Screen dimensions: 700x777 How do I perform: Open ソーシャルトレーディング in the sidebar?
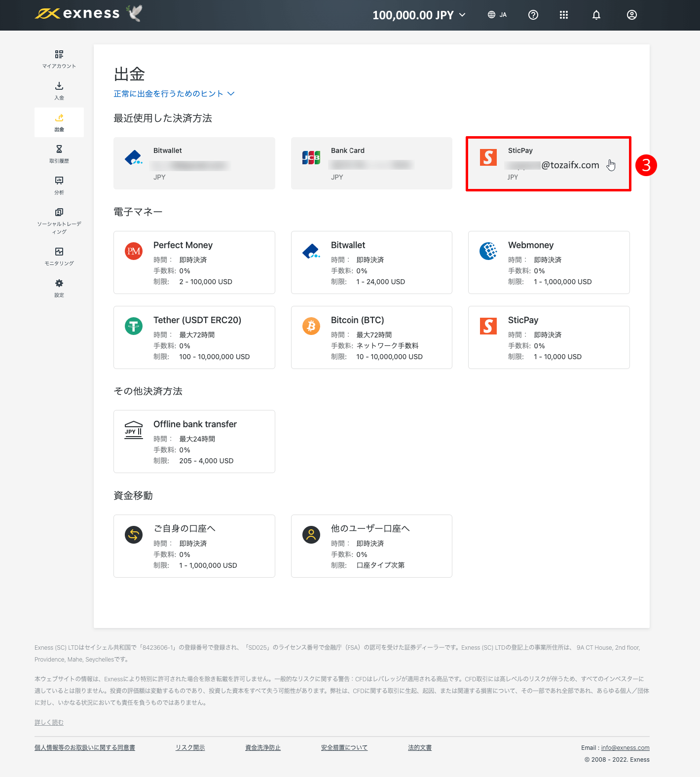click(x=59, y=221)
